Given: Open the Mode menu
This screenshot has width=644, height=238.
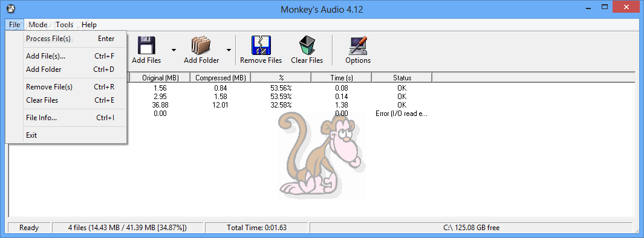Looking at the screenshot, I should [x=37, y=25].
